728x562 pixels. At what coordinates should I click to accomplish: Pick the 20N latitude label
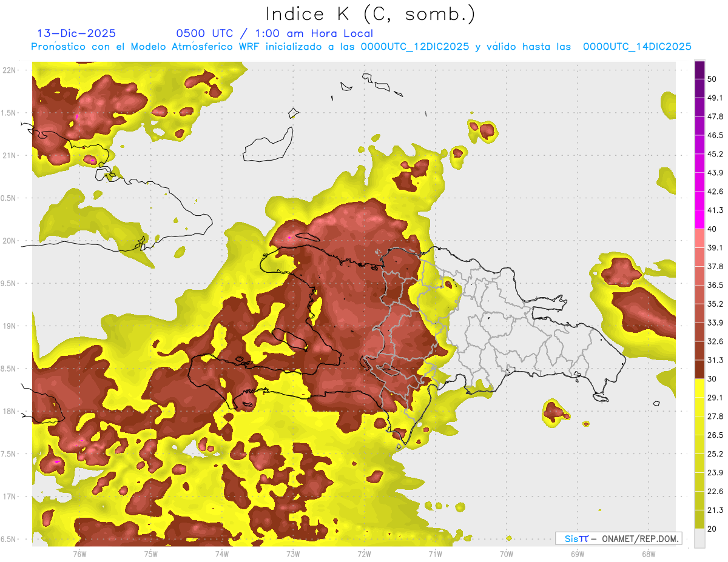click(x=10, y=241)
